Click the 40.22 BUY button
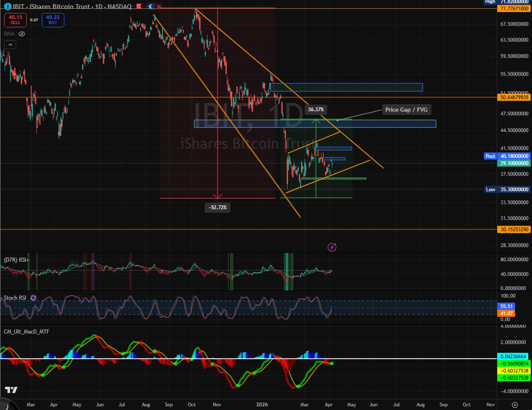 pyautogui.click(x=53, y=19)
